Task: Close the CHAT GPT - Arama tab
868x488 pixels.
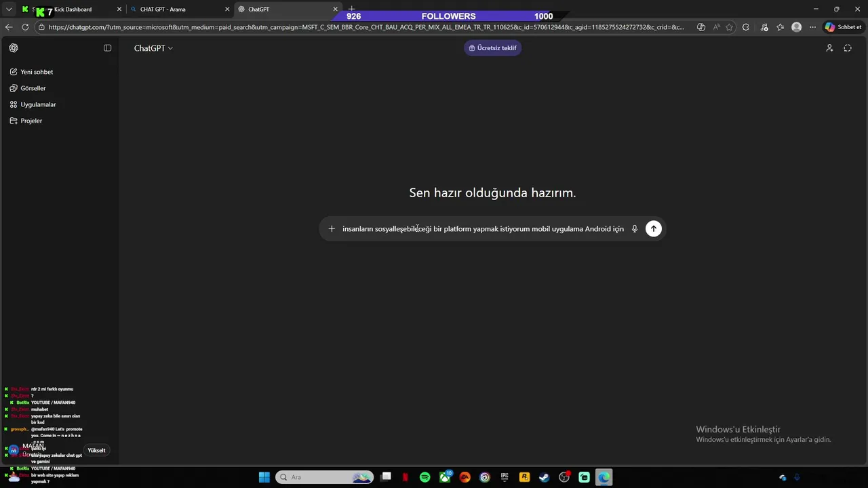Action: pos(227,9)
